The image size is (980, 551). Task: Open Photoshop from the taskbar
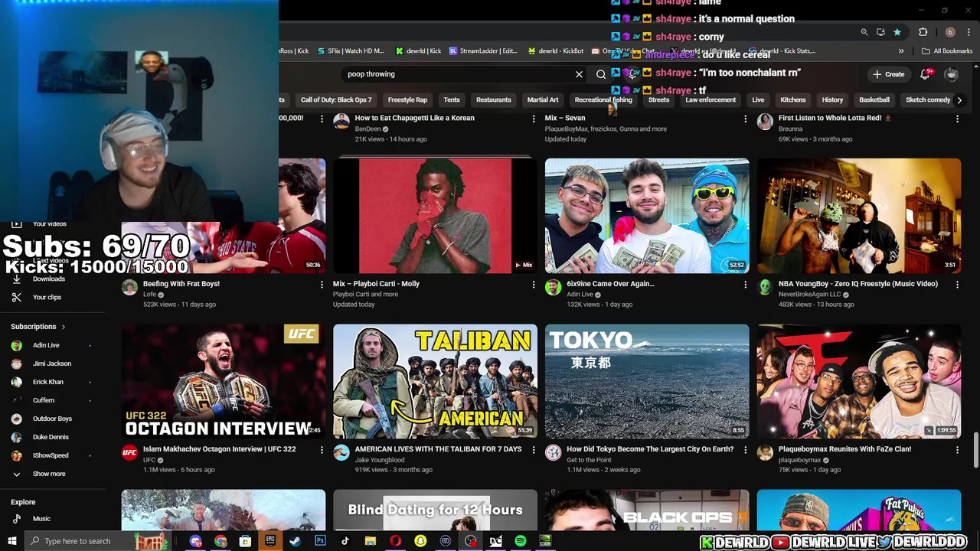tap(320, 541)
